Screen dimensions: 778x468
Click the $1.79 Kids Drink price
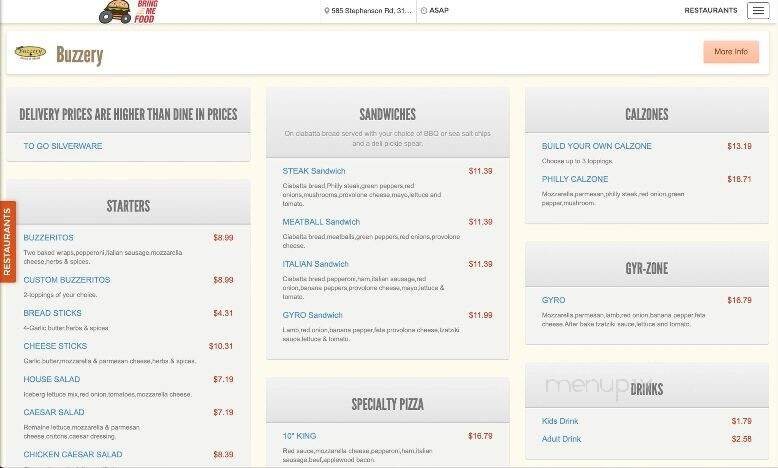point(741,421)
